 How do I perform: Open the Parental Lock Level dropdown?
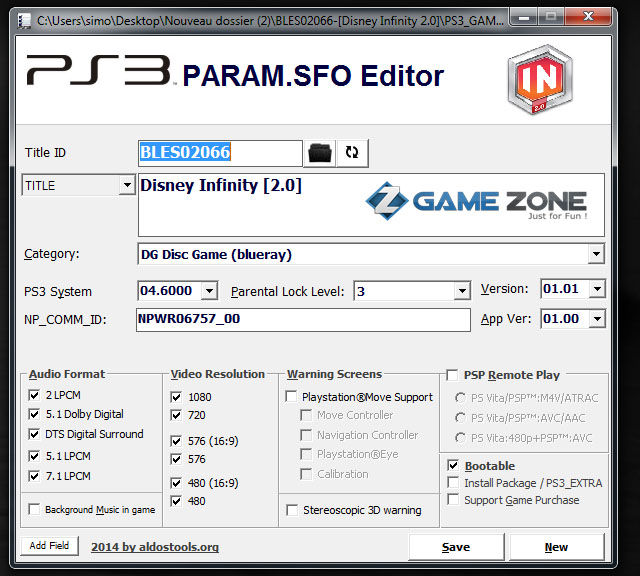tap(461, 291)
